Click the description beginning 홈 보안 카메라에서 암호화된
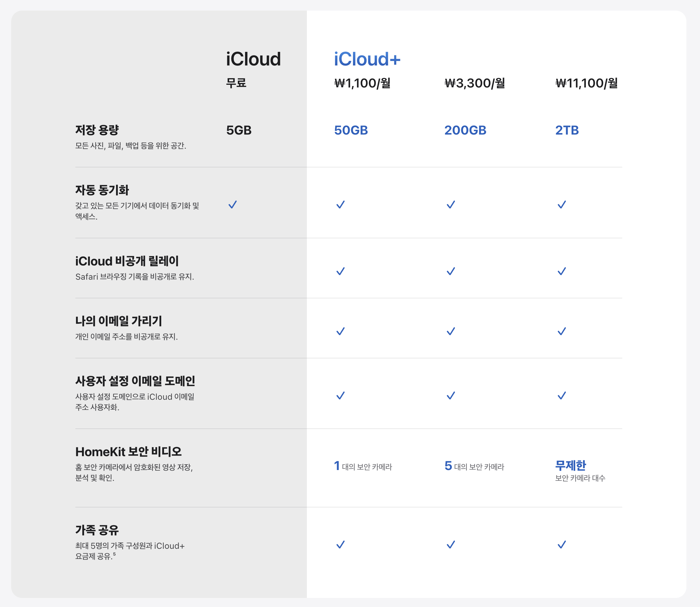This screenshot has height=607, width=700. tap(134, 472)
